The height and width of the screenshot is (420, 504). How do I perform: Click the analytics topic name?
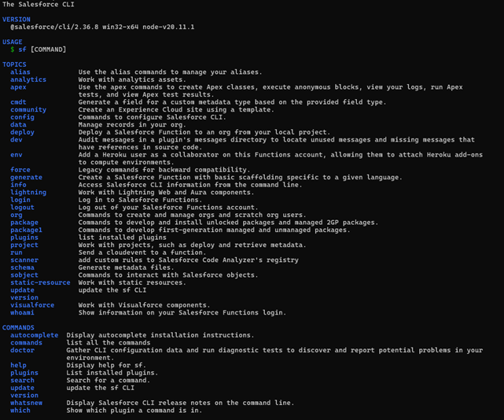[28, 79]
